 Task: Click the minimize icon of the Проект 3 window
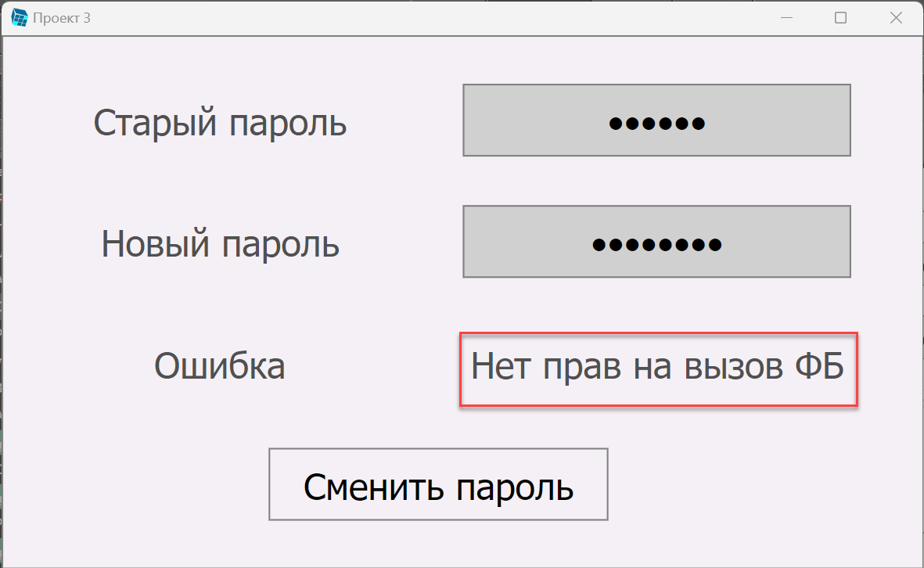(786, 16)
